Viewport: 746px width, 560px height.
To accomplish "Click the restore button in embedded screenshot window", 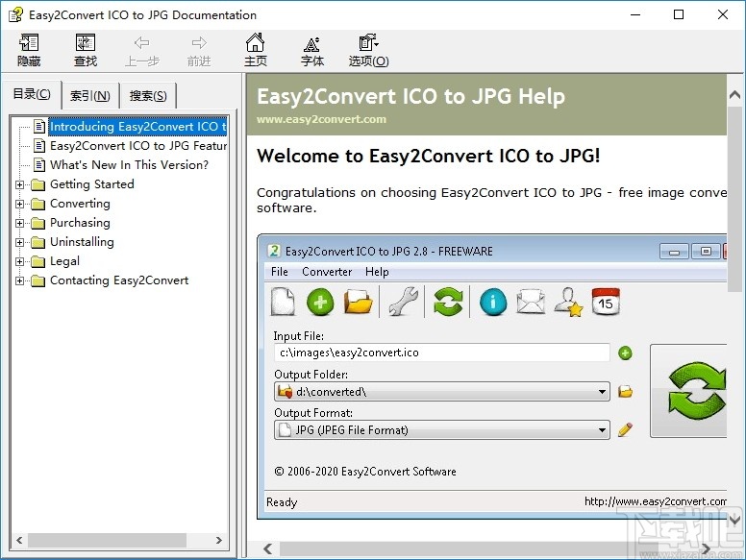I will click(x=706, y=251).
